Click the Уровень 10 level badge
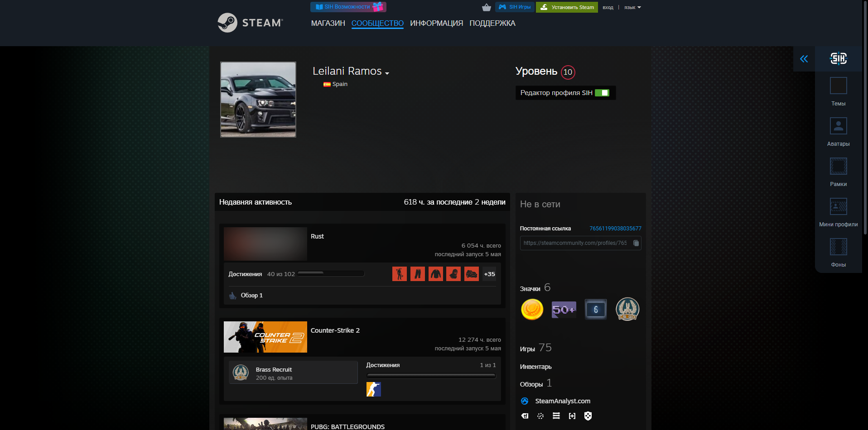Screen dimensions: 868x430 (568, 72)
